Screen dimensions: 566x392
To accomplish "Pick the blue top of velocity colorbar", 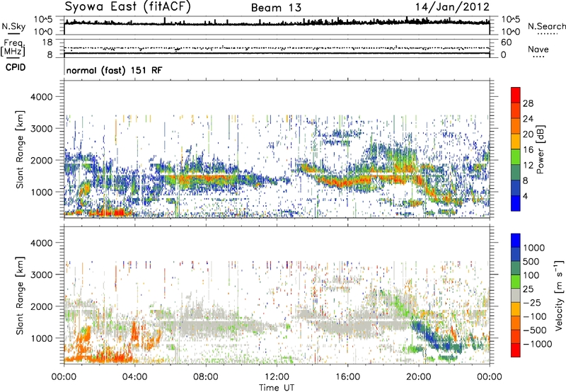I will click(x=516, y=241).
